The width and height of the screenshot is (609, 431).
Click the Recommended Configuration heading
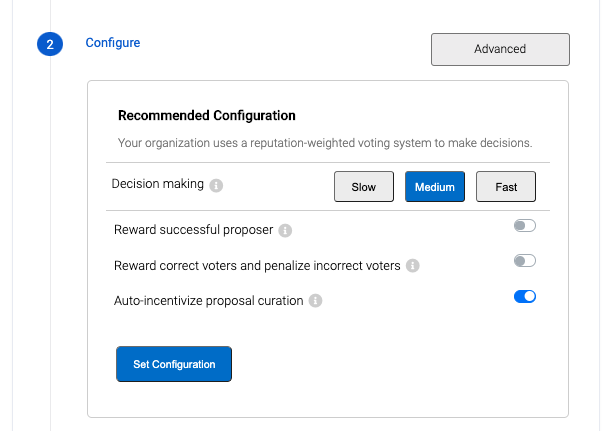(x=207, y=116)
